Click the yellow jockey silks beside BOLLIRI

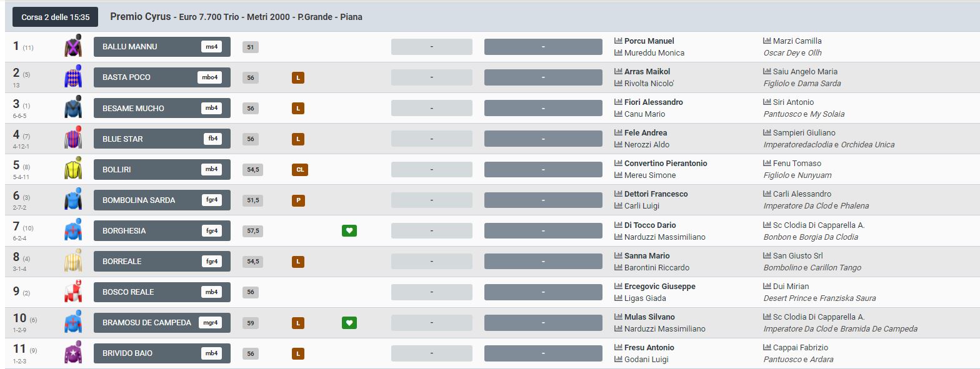(x=73, y=169)
